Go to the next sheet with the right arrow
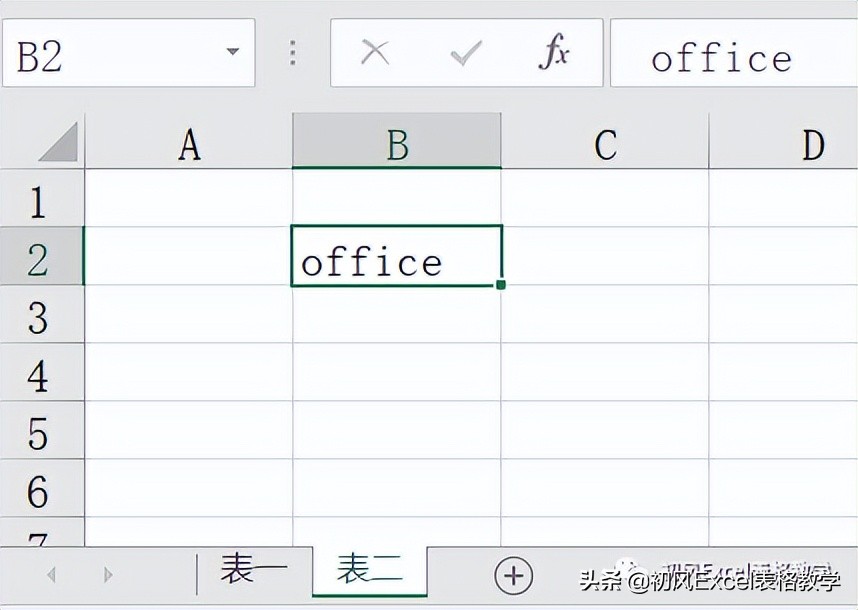This screenshot has width=858, height=610. tap(108, 575)
